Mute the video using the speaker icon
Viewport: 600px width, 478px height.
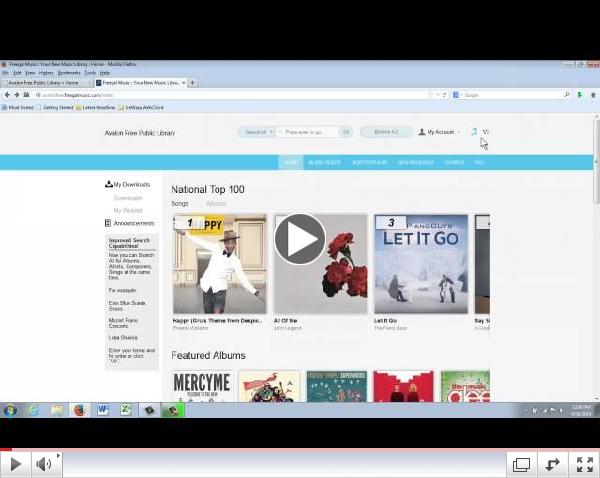coord(44,464)
